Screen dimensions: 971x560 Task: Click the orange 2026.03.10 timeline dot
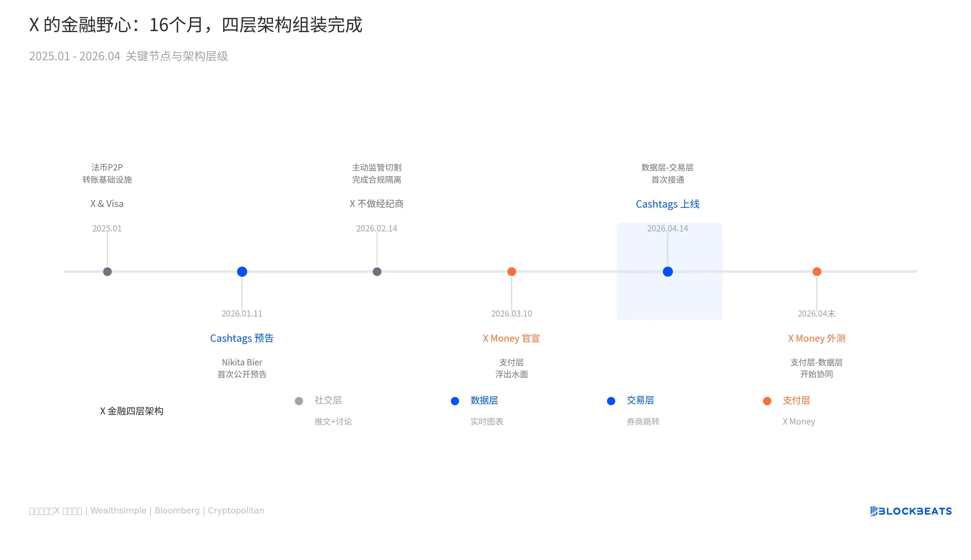[x=512, y=272]
